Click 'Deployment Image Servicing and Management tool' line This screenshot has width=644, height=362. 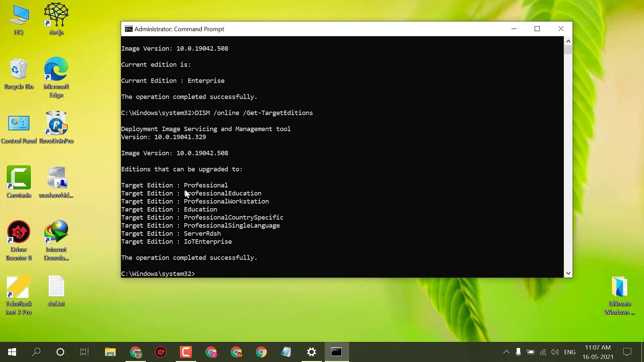click(x=206, y=129)
